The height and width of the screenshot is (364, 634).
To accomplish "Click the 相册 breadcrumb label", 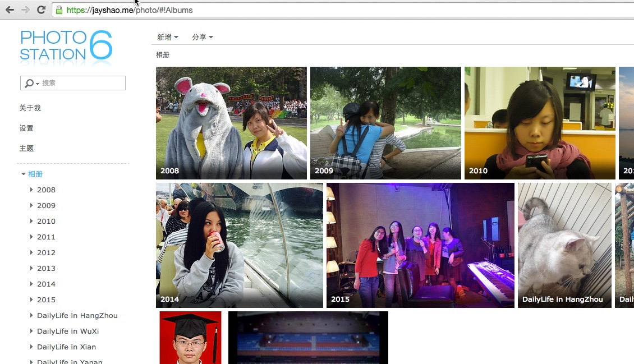I will pyautogui.click(x=162, y=54).
